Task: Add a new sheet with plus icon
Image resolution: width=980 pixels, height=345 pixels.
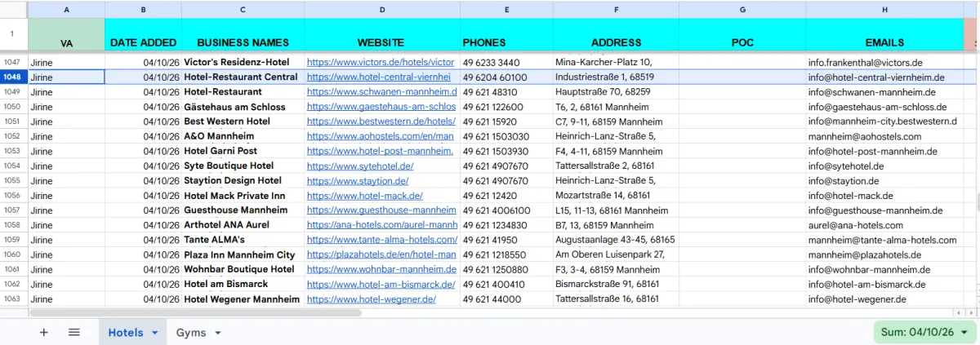Action: 44,332
